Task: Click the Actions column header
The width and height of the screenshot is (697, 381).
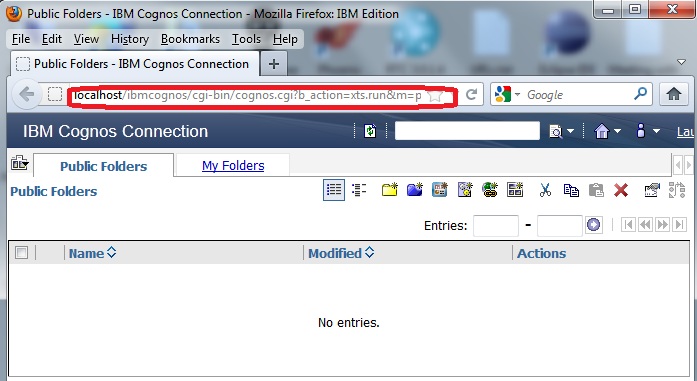Action: coord(541,253)
